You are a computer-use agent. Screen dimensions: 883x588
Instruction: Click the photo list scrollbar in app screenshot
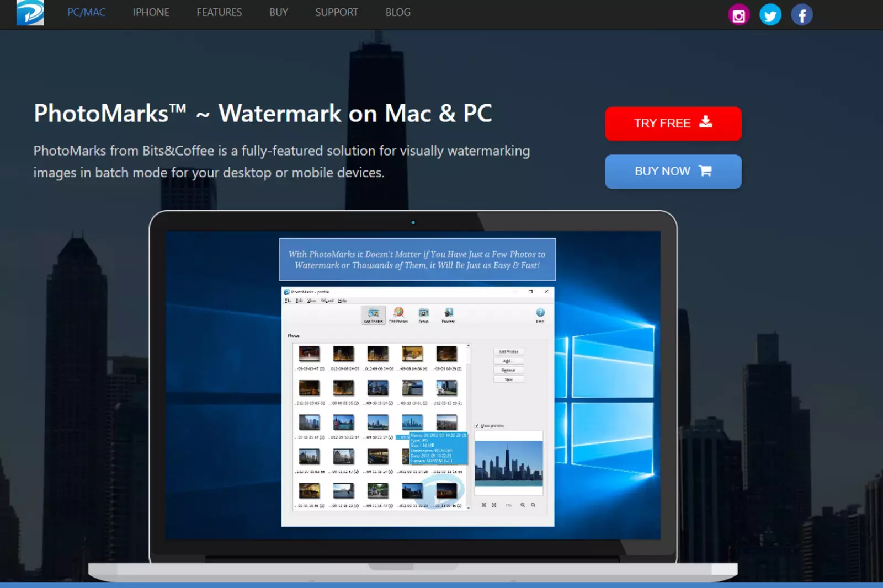coord(469,426)
